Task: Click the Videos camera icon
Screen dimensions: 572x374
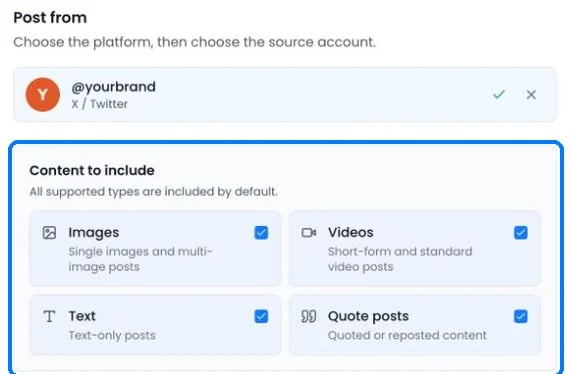Action: point(309,233)
